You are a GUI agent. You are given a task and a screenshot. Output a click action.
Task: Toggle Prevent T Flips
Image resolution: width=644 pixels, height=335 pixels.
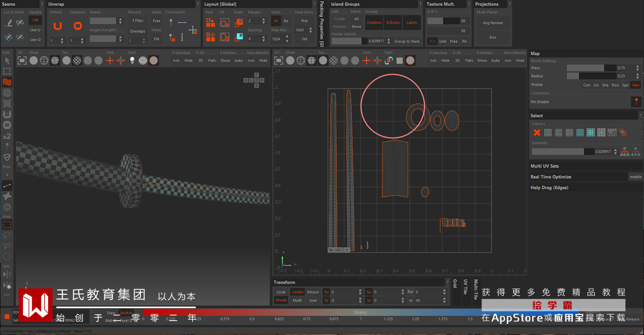pyautogui.click(x=137, y=21)
